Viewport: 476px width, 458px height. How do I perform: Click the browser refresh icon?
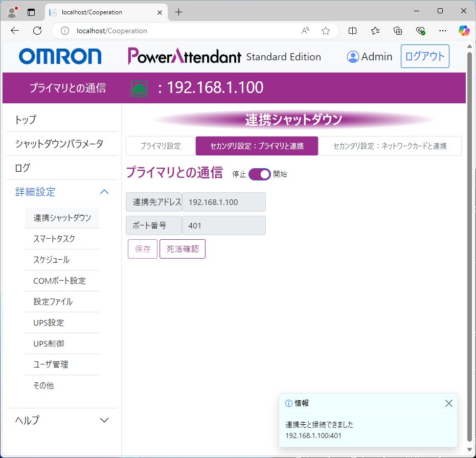(x=37, y=31)
